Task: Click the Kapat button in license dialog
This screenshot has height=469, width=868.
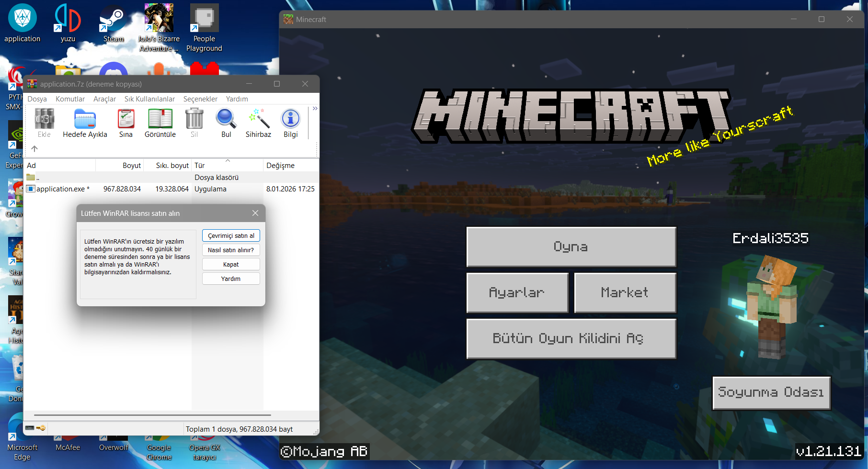Action: point(231,264)
